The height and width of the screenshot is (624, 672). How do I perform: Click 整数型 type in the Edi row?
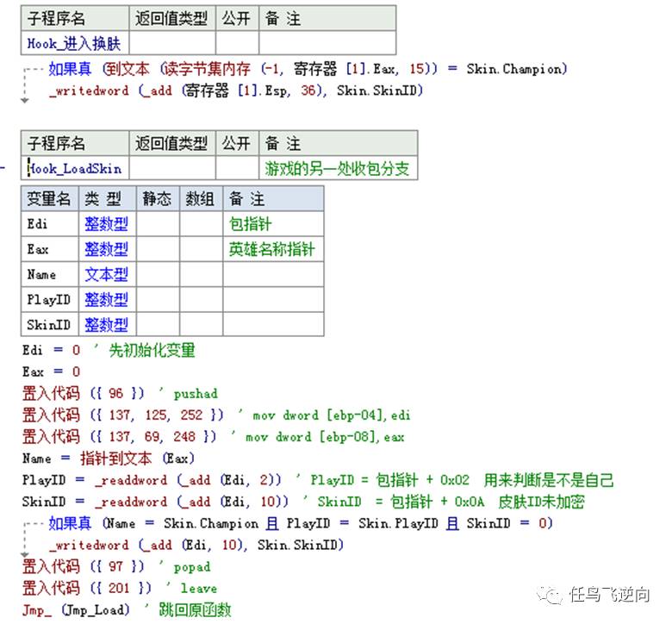tap(106, 224)
